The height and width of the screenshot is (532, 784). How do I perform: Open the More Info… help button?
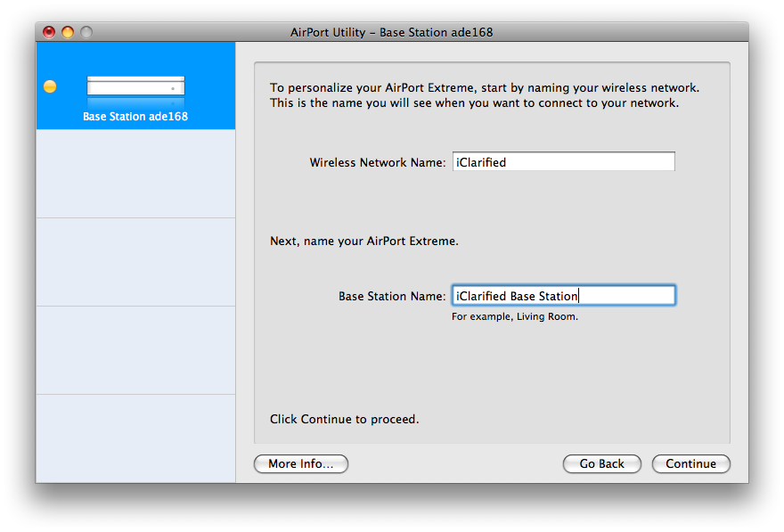pos(301,463)
